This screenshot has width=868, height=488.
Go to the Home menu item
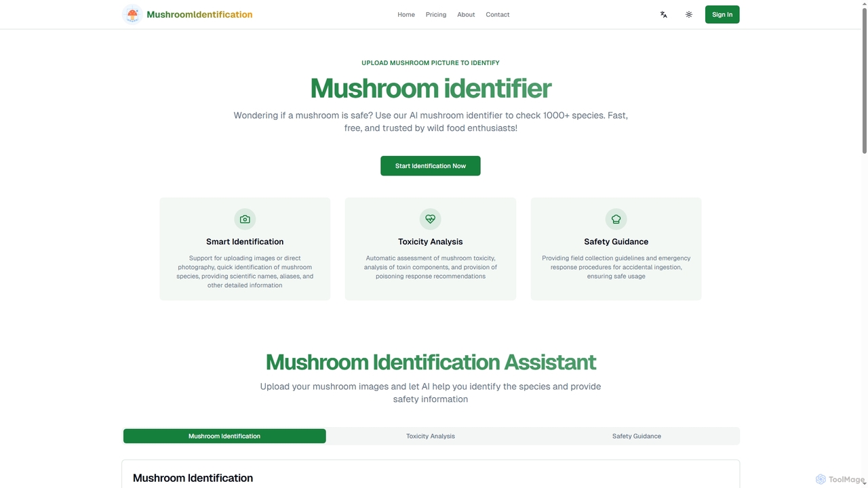coord(406,14)
